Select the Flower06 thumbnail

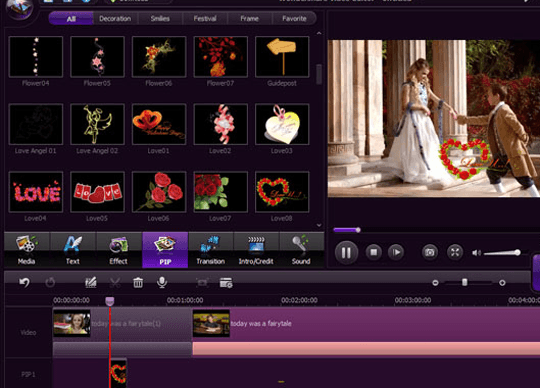click(x=159, y=57)
